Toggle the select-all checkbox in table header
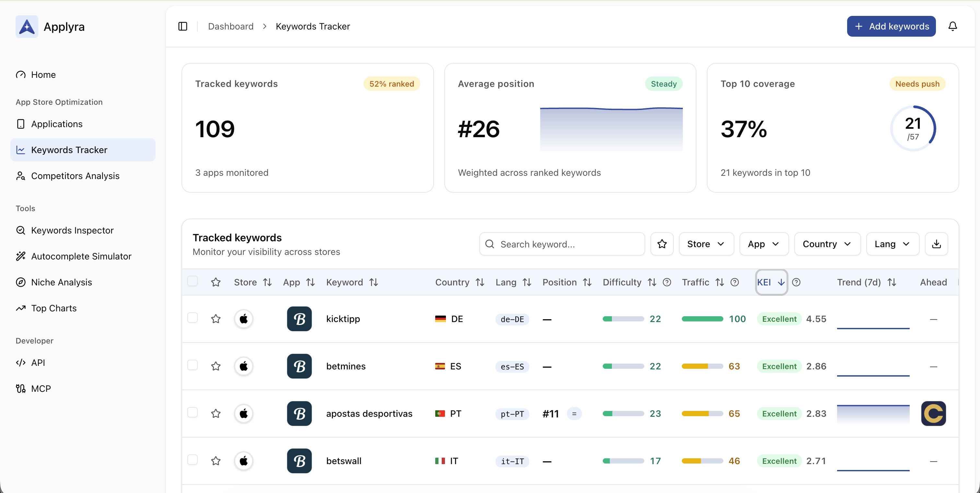The image size is (980, 493). 192,281
